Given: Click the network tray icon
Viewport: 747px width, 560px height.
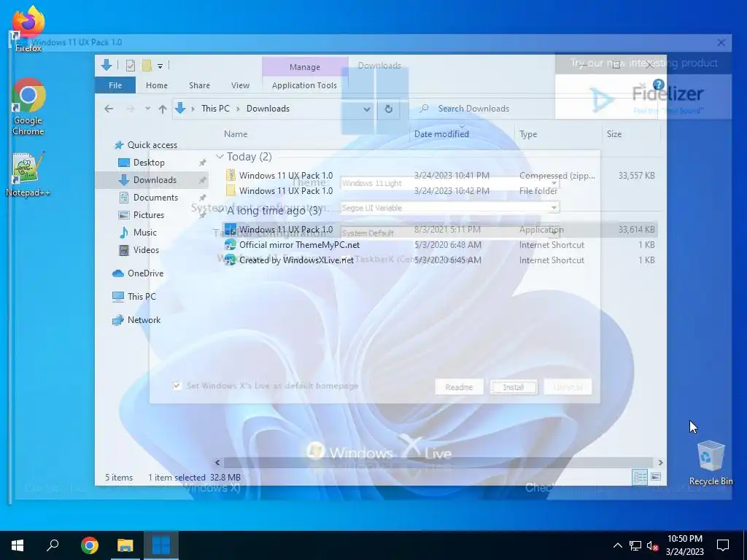Looking at the screenshot, I should point(635,545).
